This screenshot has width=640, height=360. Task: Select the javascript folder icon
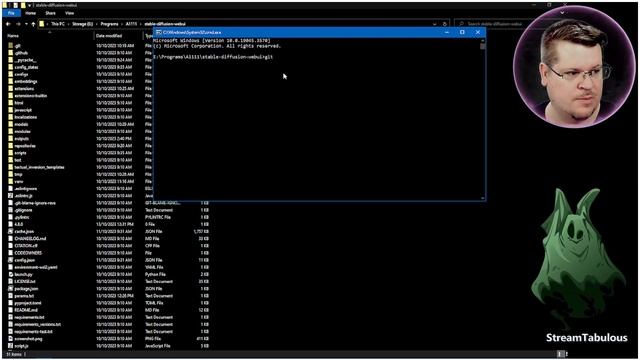point(11,110)
